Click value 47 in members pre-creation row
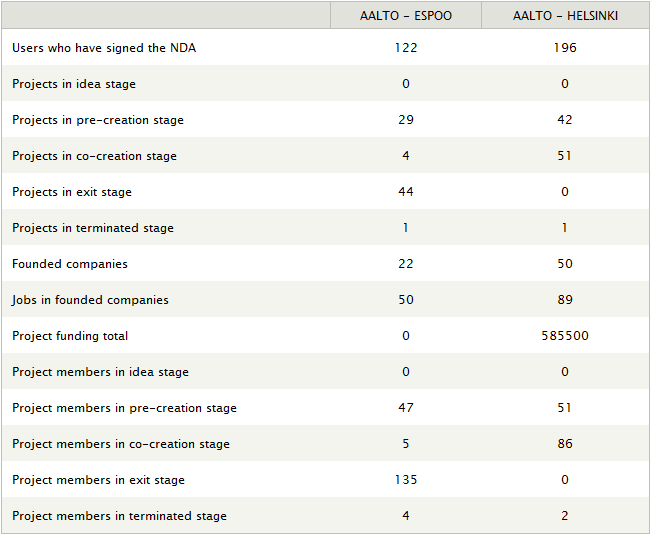 point(406,408)
